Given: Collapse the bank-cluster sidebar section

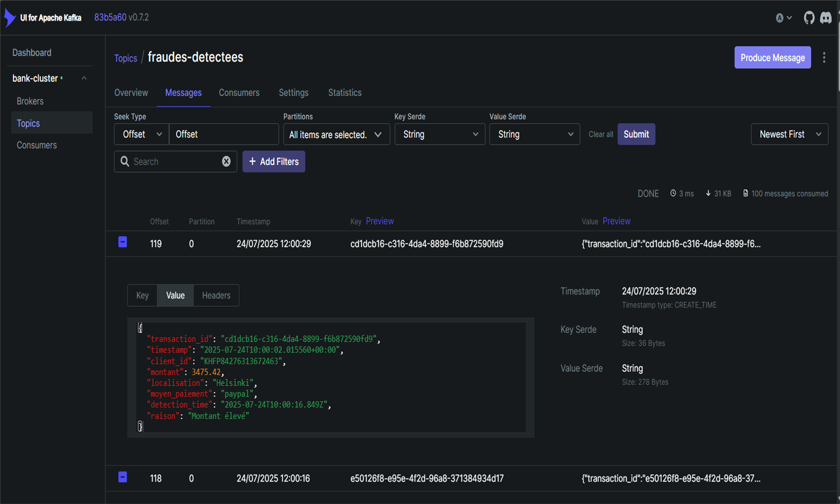Looking at the screenshot, I should (84, 78).
